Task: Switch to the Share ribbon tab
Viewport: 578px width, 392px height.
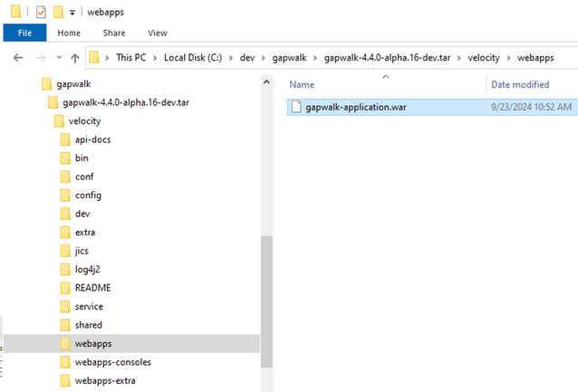Action: [114, 33]
